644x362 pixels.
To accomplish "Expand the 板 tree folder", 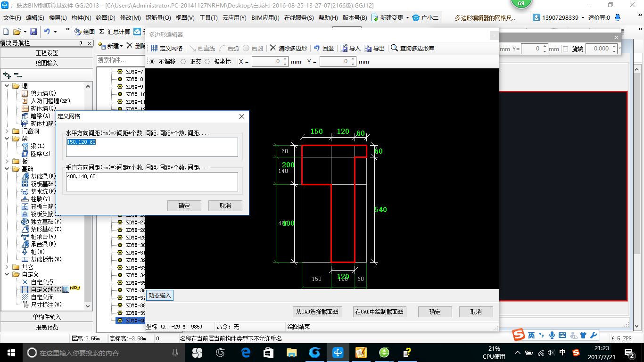I will (7, 161).
